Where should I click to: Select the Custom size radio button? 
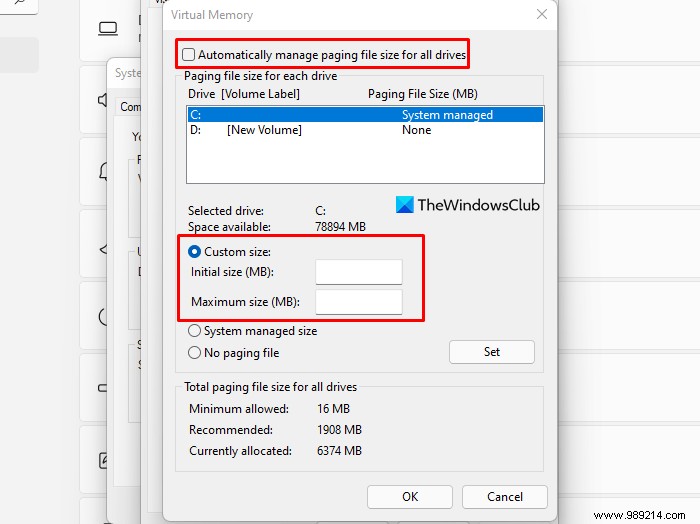(194, 252)
